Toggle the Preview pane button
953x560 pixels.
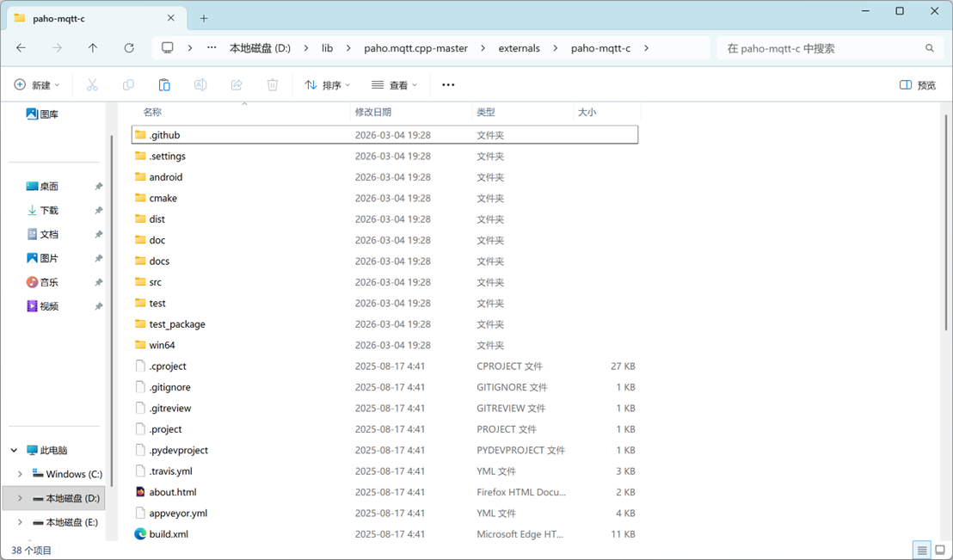[x=918, y=85]
